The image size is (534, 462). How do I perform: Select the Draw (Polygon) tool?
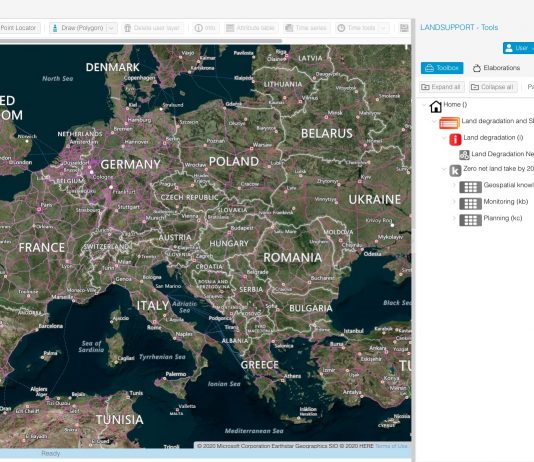tap(78, 28)
